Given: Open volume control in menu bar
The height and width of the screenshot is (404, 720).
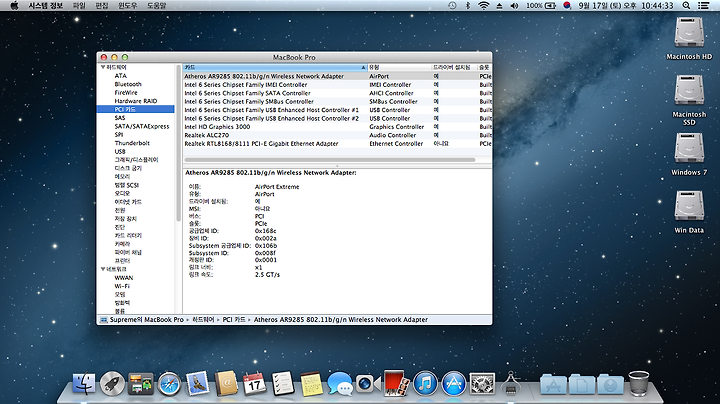Looking at the screenshot, I should pos(514,6).
